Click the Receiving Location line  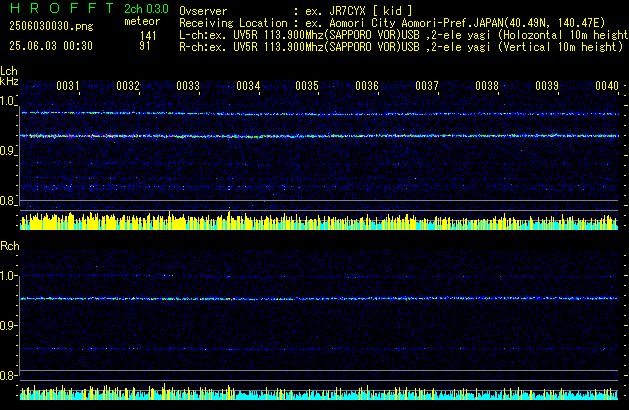[x=392, y=23]
